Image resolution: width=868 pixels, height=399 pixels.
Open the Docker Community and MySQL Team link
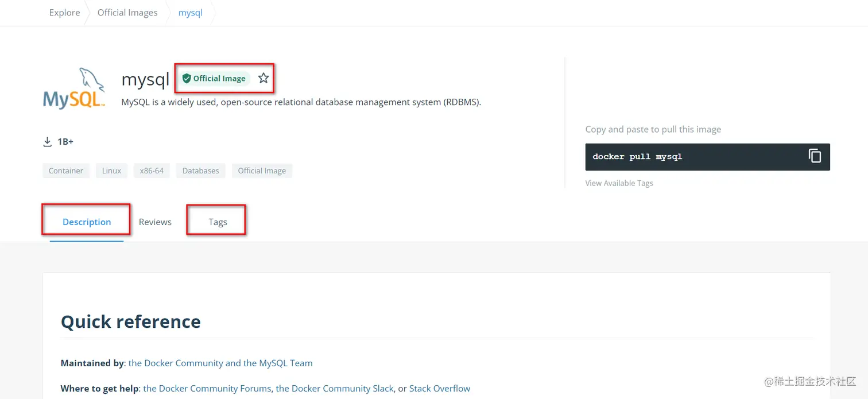220,363
